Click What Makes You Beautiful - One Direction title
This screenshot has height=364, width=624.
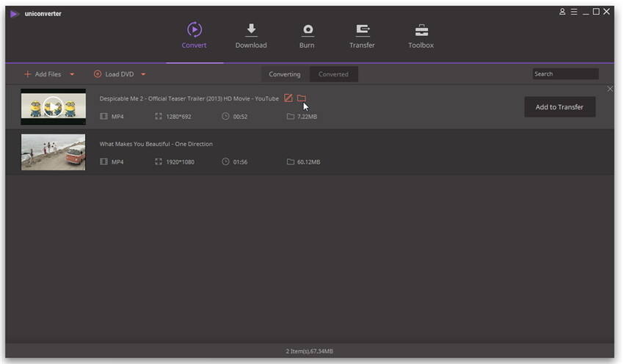156,144
